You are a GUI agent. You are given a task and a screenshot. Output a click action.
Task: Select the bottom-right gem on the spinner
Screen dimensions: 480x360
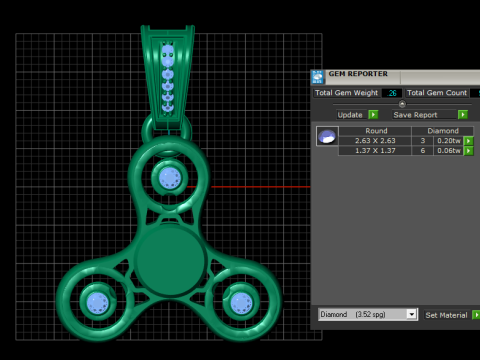[241, 303]
